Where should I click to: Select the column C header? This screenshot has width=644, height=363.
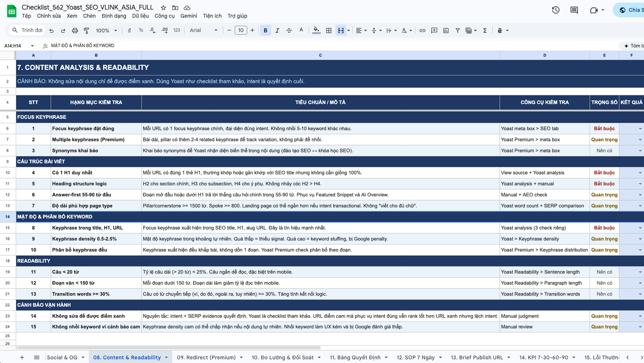(x=320, y=55)
